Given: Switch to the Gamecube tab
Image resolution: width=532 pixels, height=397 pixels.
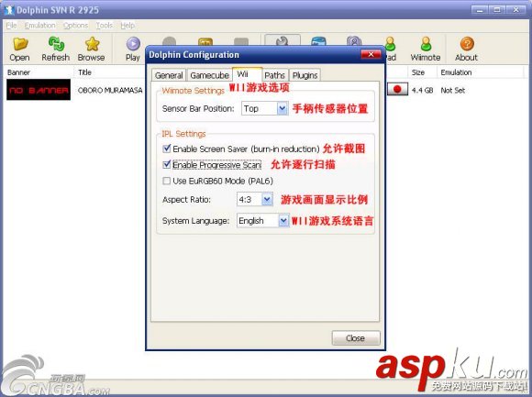Looking at the screenshot, I should pyautogui.click(x=209, y=75).
